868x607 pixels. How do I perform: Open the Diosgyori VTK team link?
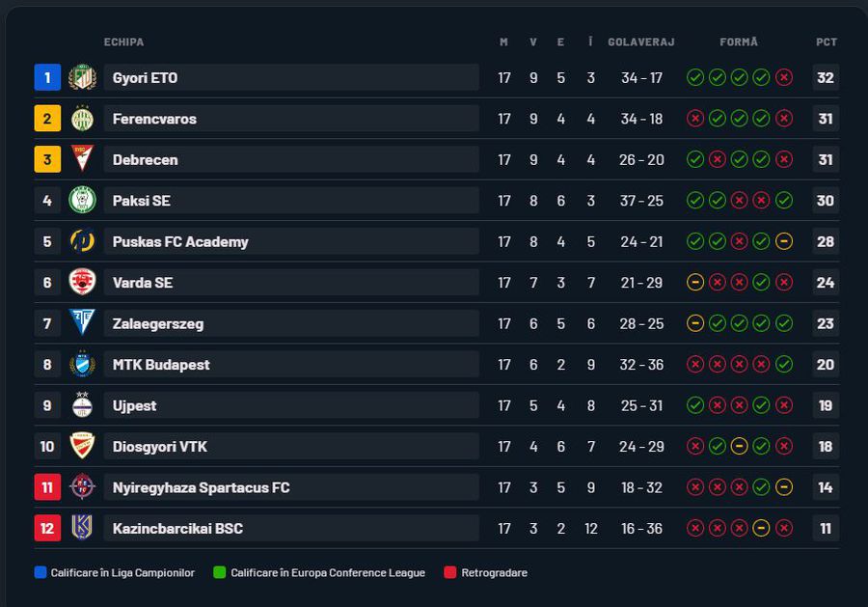tap(159, 447)
